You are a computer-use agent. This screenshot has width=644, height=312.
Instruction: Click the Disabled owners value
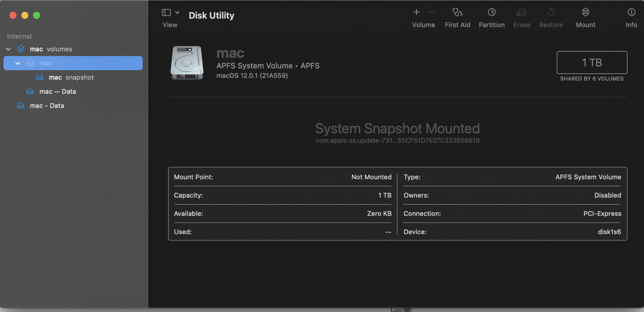coord(608,195)
